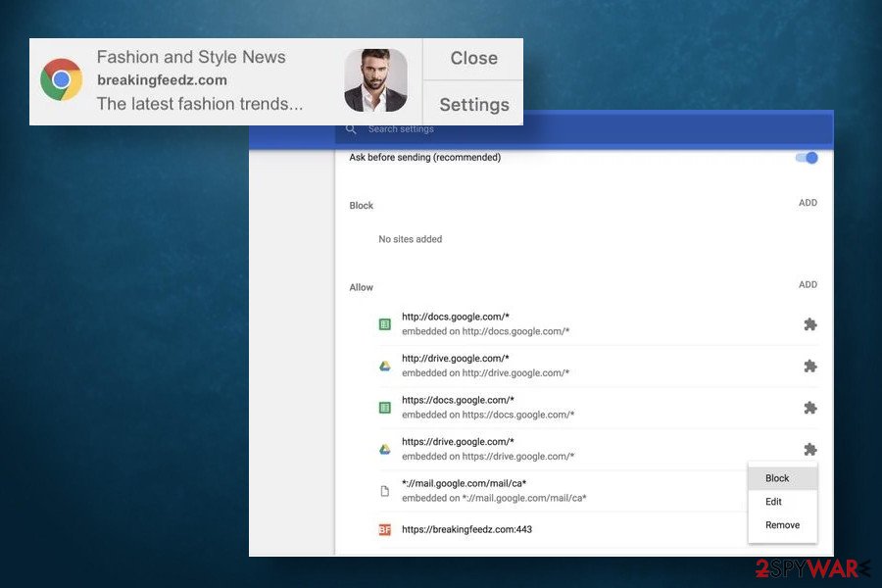Click the 'Fashion and Style News' notification title
The image size is (882, 588).
coord(191,57)
